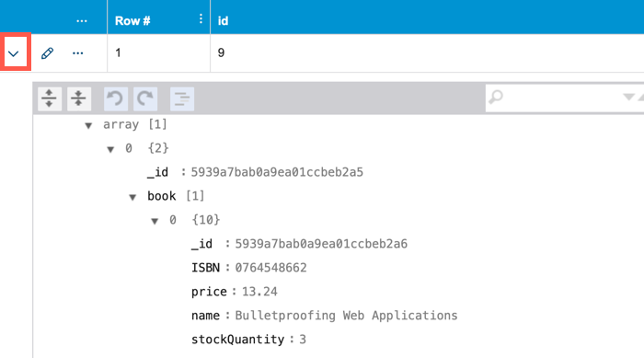This screenshot has width=644, height=358.
Task: Collapse all fields in the JSON viewer
Action: pos(79,98)
